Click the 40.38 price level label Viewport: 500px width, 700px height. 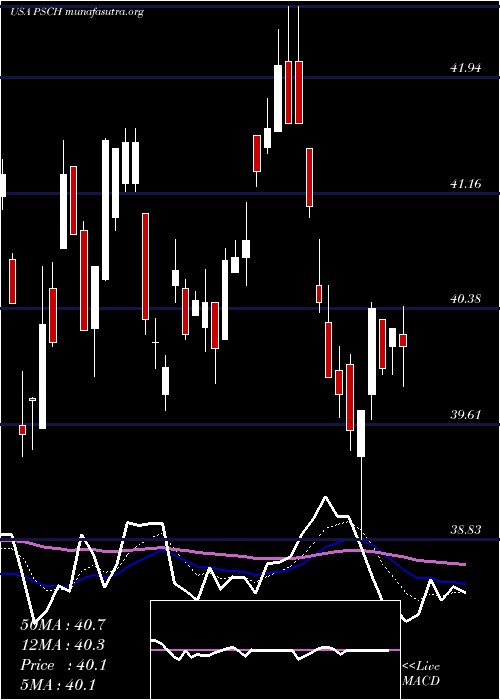tap(466, 298)
